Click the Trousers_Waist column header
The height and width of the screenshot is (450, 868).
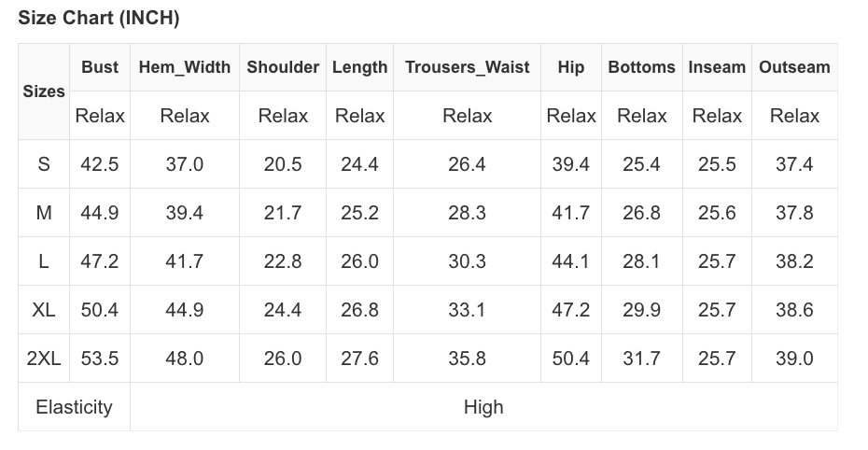467,67
